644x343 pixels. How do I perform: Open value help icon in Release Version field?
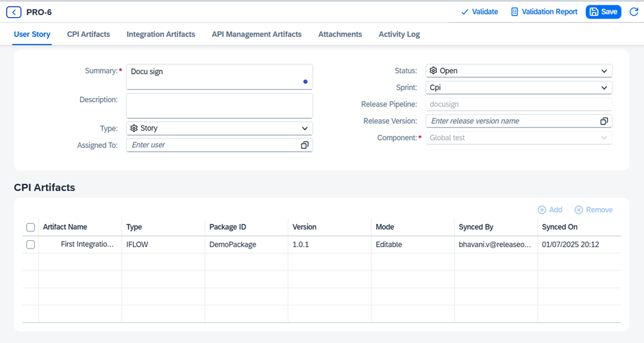tap(604, 121)
